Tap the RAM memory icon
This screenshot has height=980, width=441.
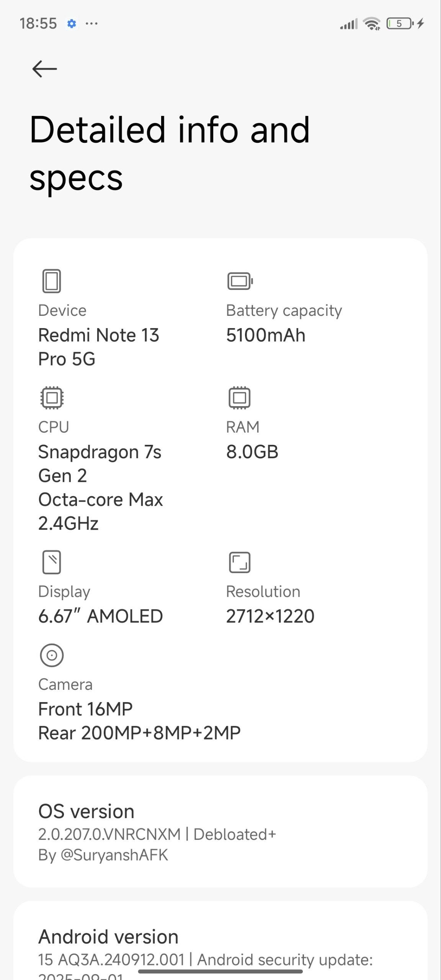[x=240, y=398]
